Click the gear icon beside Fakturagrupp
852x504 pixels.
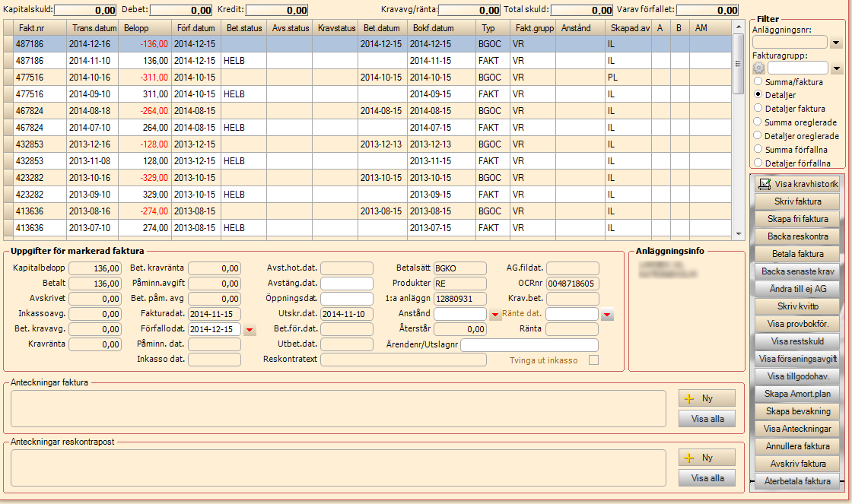pos(759,68)
